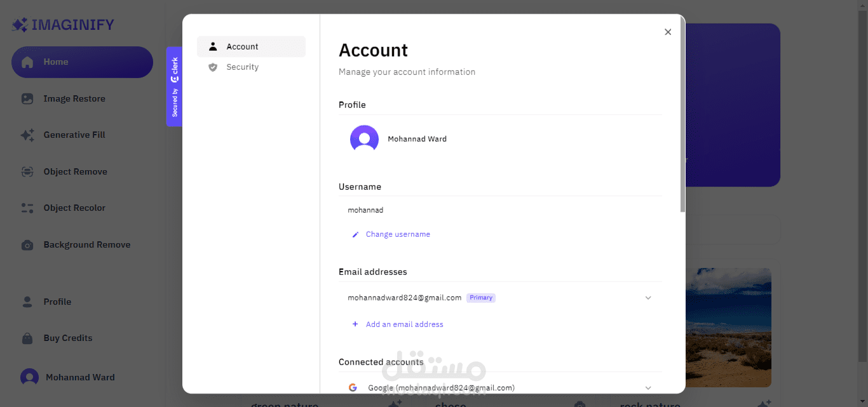Click the pencil icon beside Change username

click(x=355, y=234)
